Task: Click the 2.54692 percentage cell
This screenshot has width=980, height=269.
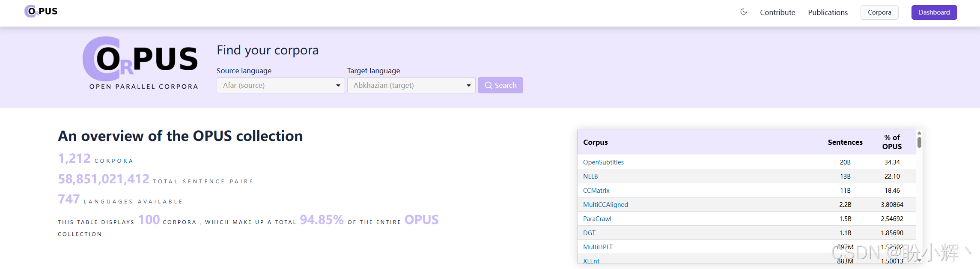Action: click(892, 219)
